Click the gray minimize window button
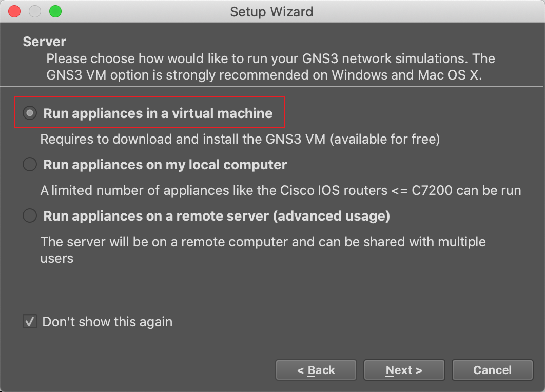The height and width of the screenshot is (392, 545). [35, 11]
